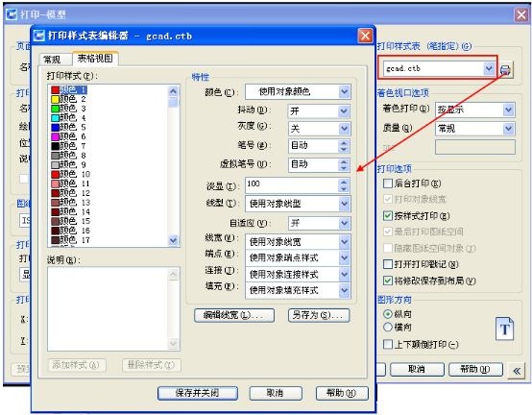Collapse the dialog with double-chevron icon
Screen dimensions: 532x415
click(x=517, y=371)
